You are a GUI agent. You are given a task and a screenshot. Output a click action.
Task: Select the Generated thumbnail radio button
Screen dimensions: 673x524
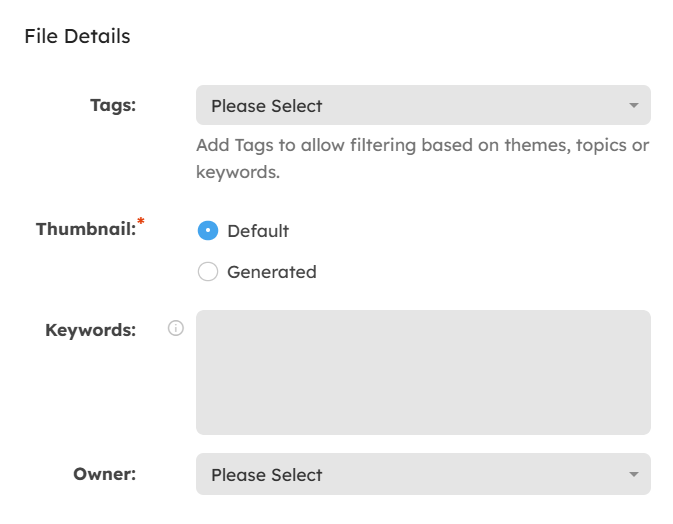pyautogui.click(x=207, y=272)
